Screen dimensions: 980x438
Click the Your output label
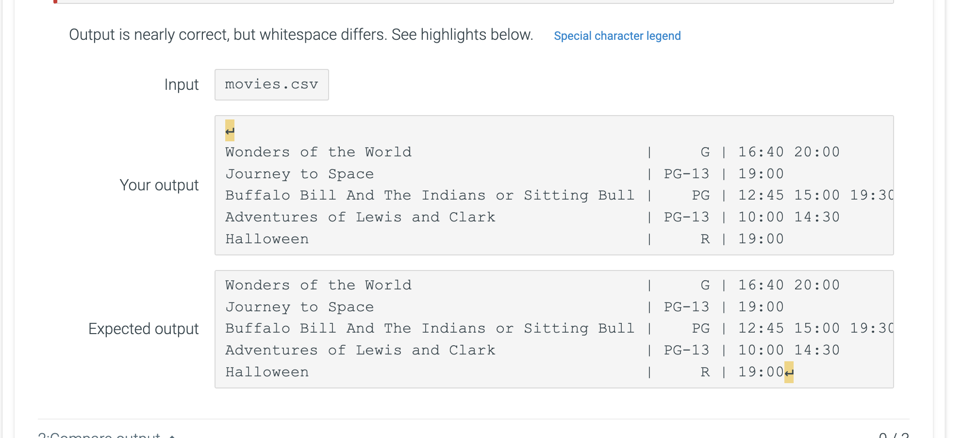(159, 185)
